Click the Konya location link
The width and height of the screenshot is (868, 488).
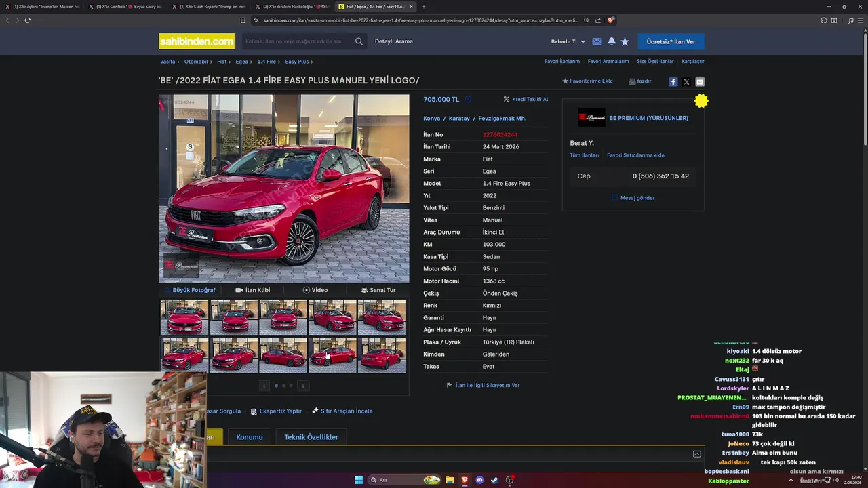[432, 119]
